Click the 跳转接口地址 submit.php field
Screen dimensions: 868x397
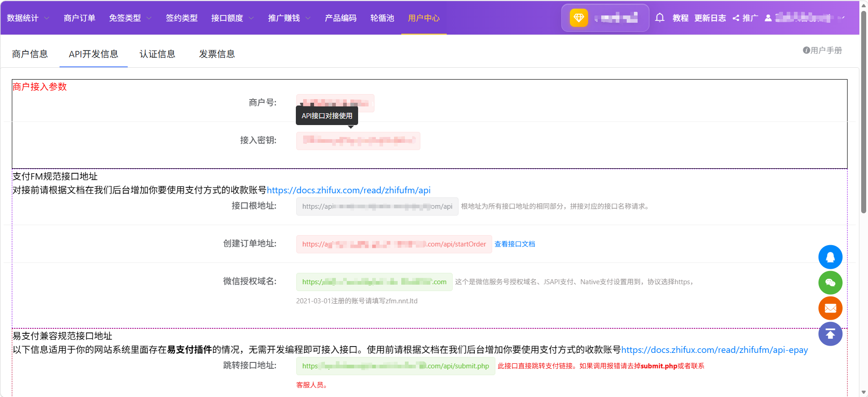396,366
